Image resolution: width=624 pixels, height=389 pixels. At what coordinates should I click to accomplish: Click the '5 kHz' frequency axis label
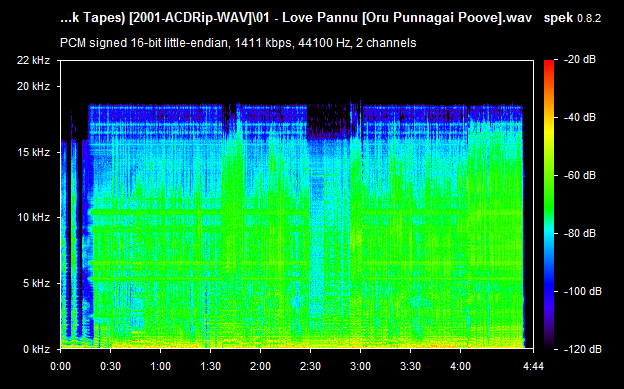tap(38, 283)
